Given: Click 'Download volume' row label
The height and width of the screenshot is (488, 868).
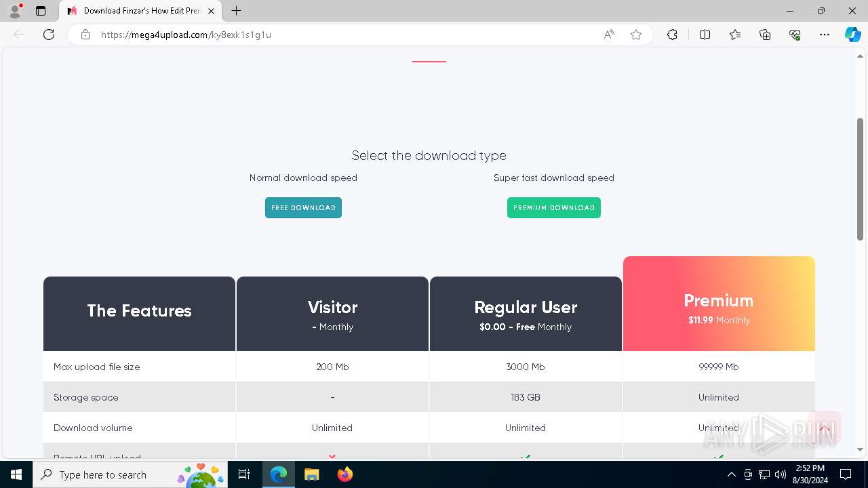Looking at the screenshot, I should (93, 428).
